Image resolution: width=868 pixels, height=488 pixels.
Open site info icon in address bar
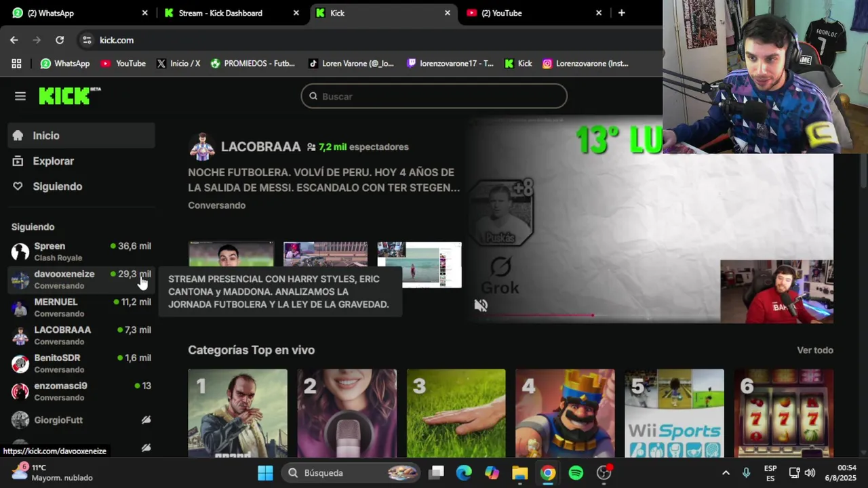[x=87, y=40]
